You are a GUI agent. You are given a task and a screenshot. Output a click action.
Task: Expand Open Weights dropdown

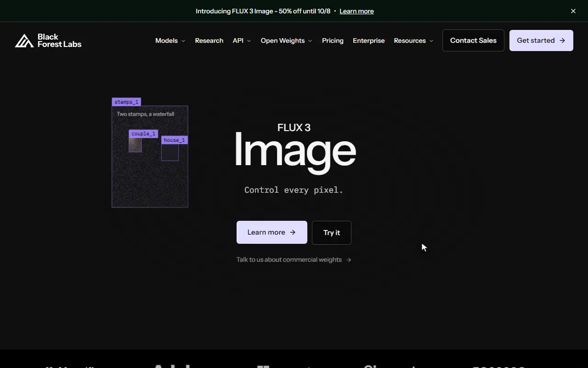coord(286,40)
